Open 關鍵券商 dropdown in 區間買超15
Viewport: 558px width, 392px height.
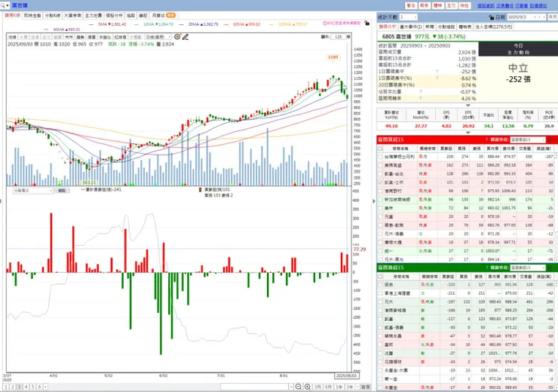(x=527, y=139)
